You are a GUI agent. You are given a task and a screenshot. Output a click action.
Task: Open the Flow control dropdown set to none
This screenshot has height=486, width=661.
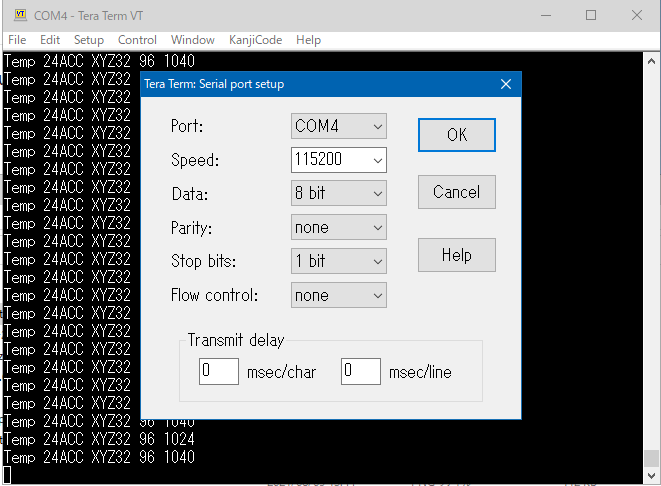[x=339, y=295]
